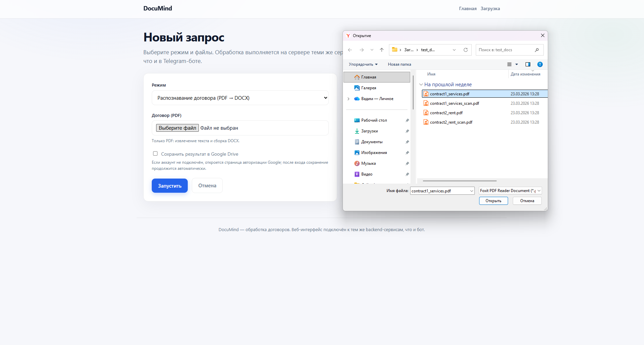Click the Back navigation arrow in dialog
644x345 pixels.
pos(350,50)
